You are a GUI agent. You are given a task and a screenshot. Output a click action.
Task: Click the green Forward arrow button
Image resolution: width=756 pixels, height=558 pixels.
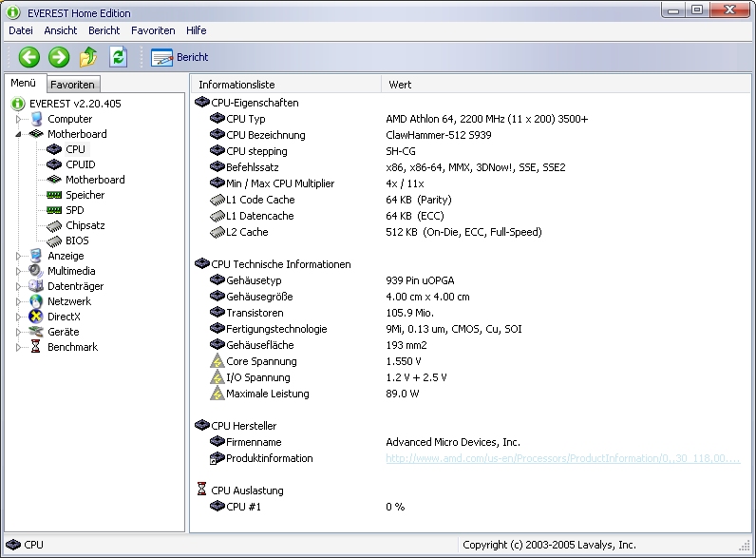tap(59, 57)
